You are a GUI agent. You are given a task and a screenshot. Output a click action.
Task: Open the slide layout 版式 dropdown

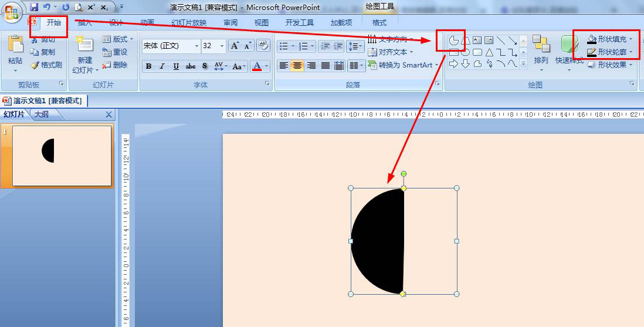click(118, 39)
